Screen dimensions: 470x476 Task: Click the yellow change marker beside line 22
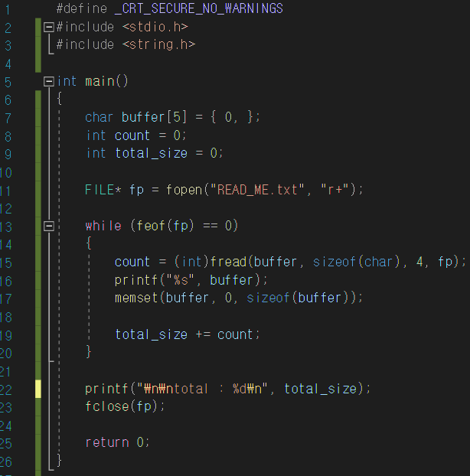[x=38, y=389]
